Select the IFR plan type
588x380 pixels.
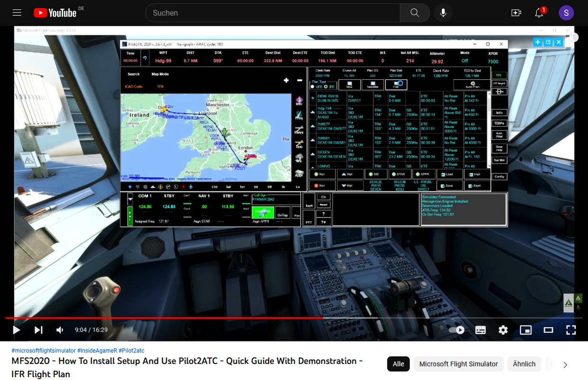tap(326, 86)
